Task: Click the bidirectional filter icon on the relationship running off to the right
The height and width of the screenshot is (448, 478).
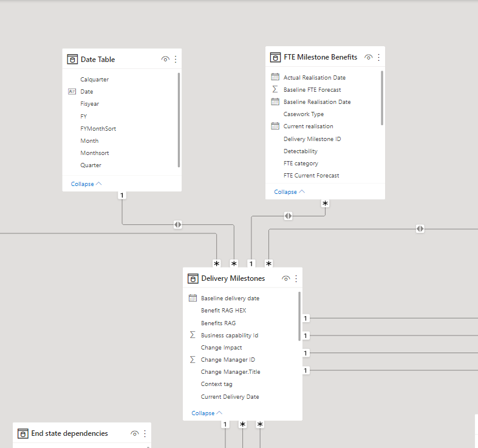Action: click(420, 229)
